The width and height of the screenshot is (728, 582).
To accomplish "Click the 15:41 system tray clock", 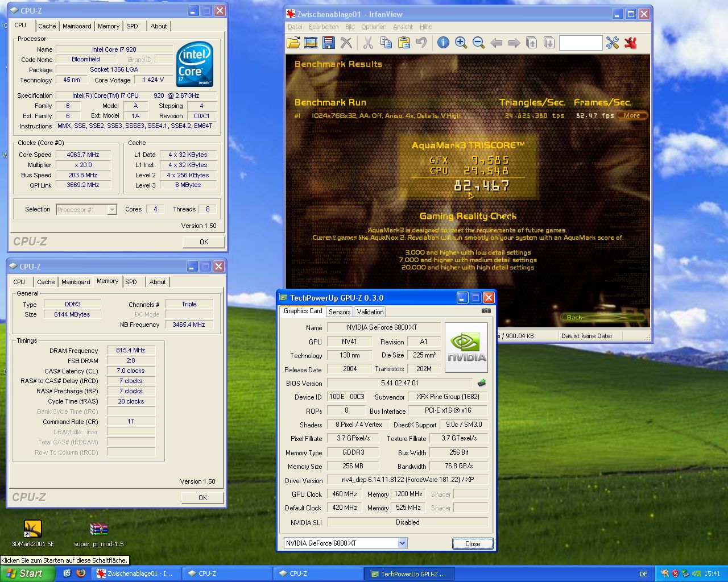I will coord(712,573).
